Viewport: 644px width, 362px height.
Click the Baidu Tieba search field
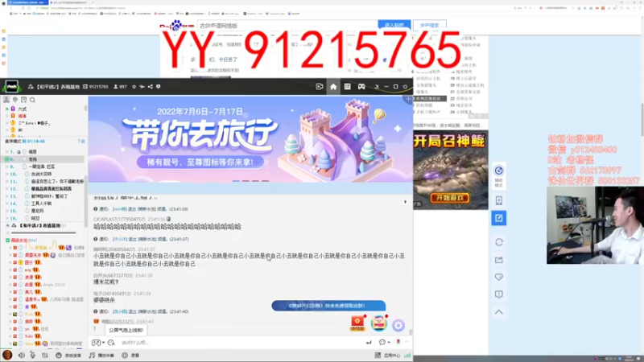[x=287, y=26]
